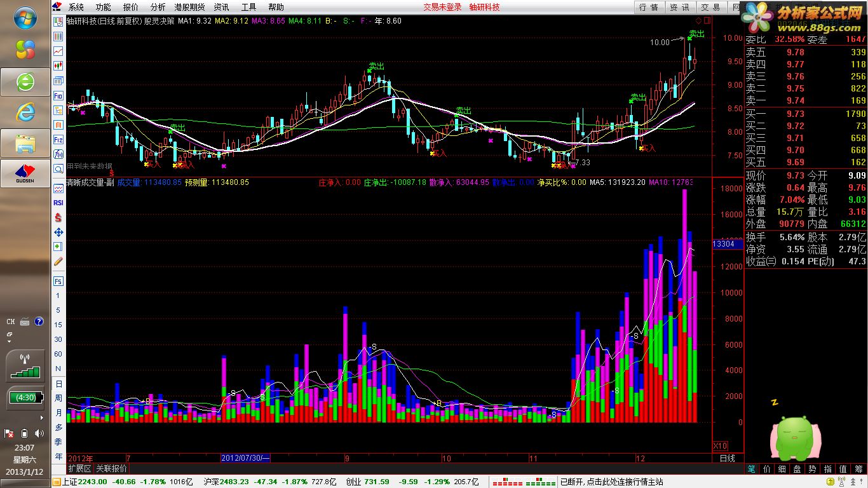Switch to 60-minute period
Image resolution: width=868 pixels, height=488 pixels.
click(x=58, y=354)
